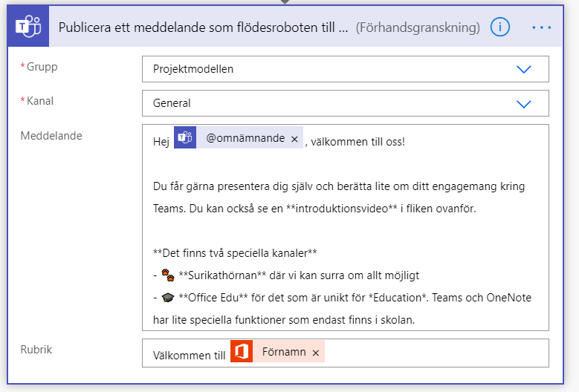
Task: Remove the @omnämnande token
Action: (294, 139)
